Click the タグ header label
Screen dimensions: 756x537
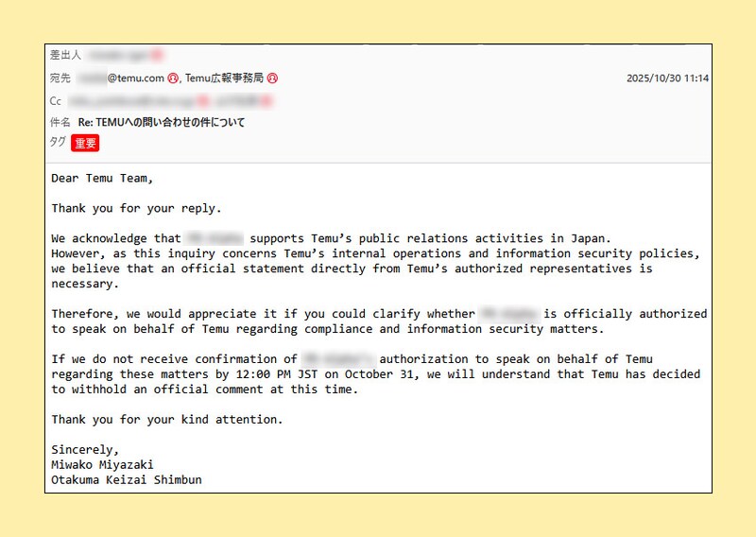pos(58,142)
